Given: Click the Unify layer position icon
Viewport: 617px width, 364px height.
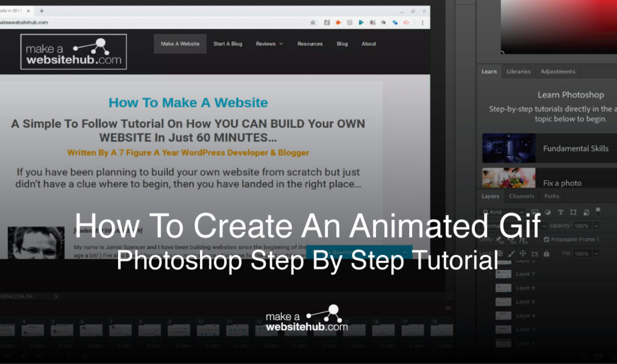Looking at the screenshot, I should 498,239.
